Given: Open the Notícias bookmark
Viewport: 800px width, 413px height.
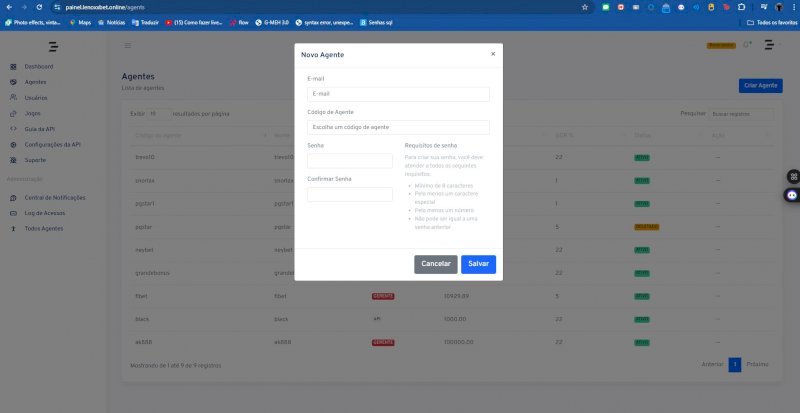Looking at the screenshot, I should [111, 22].
